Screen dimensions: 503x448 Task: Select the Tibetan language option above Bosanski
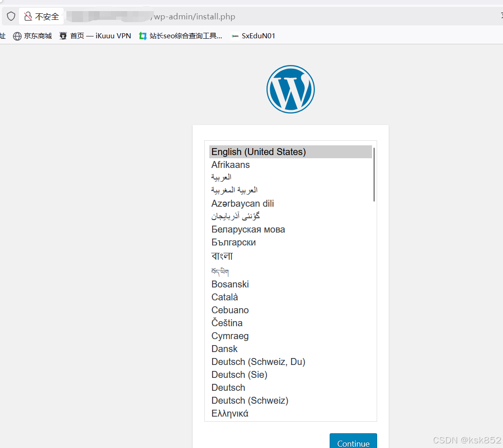[290, 271]
